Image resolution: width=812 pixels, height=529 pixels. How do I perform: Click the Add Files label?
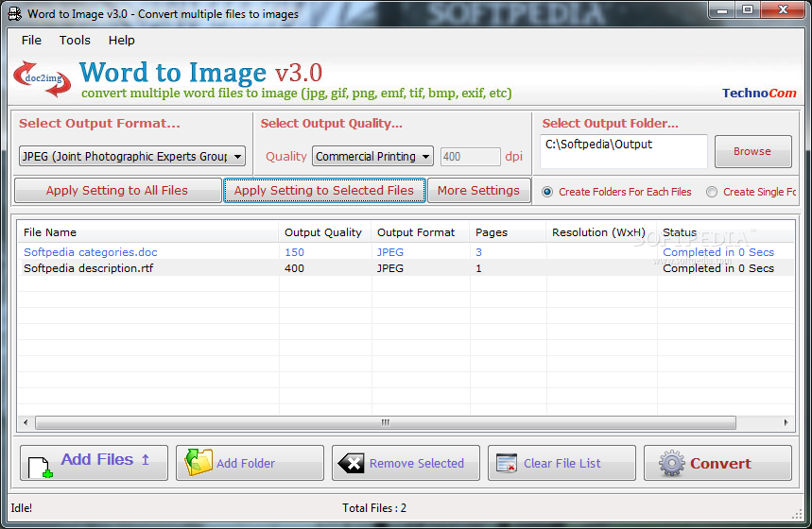[x=97, y=459]
